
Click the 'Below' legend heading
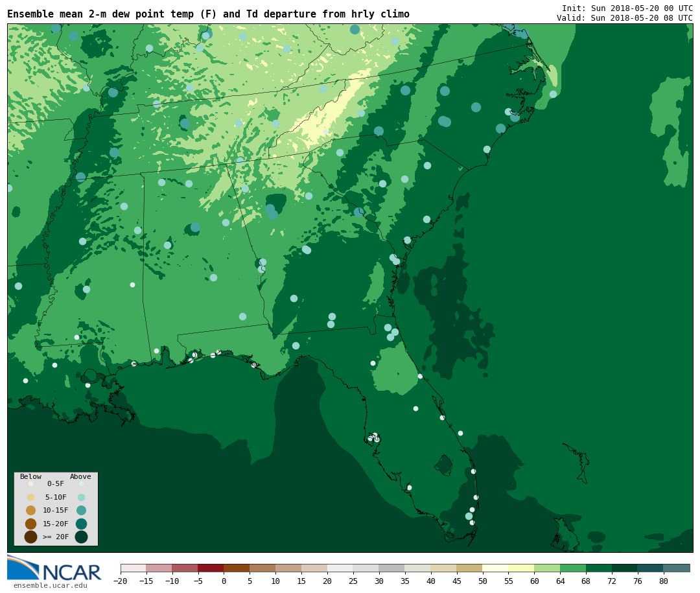[x=31, y=476]
